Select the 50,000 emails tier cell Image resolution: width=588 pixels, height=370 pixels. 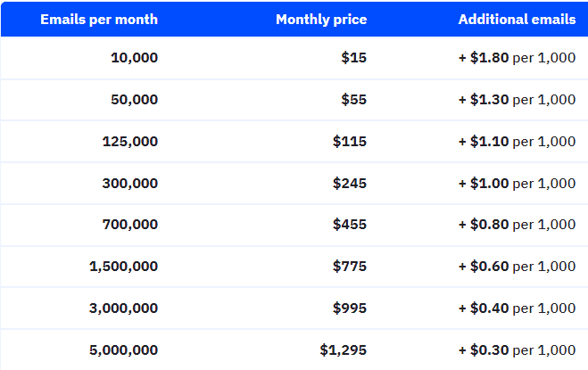coord(134,100)
